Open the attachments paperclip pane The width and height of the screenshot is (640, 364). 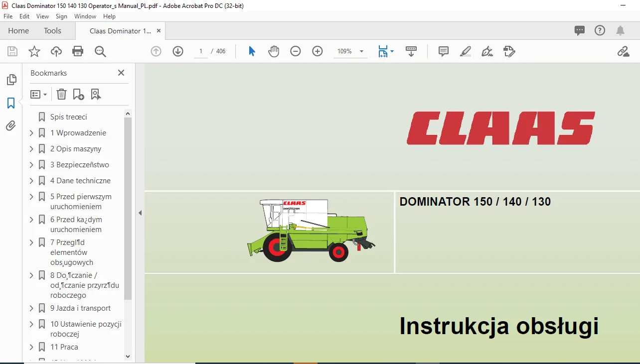pos(11,126)
